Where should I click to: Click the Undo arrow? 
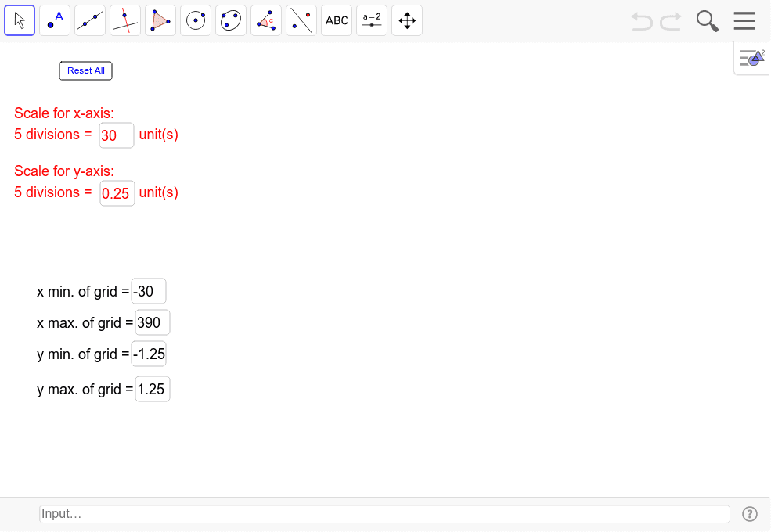pos(642,21)
